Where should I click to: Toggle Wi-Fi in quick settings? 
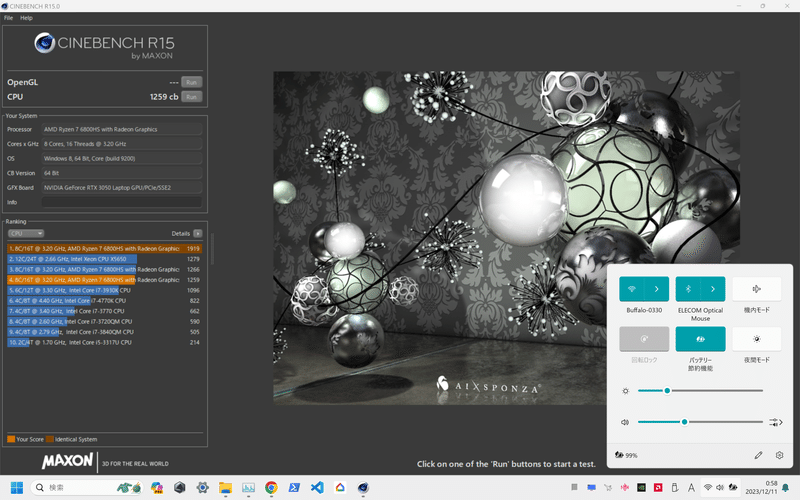[632, 289]
